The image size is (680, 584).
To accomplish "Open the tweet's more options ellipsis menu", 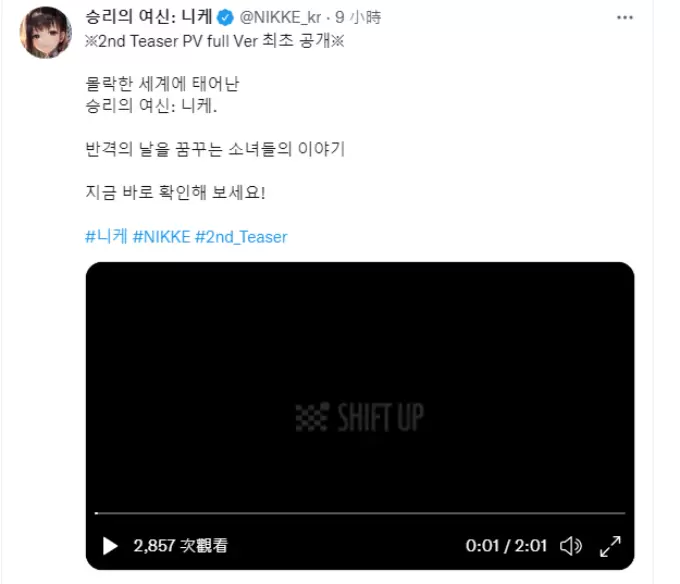I will [624, 17].
